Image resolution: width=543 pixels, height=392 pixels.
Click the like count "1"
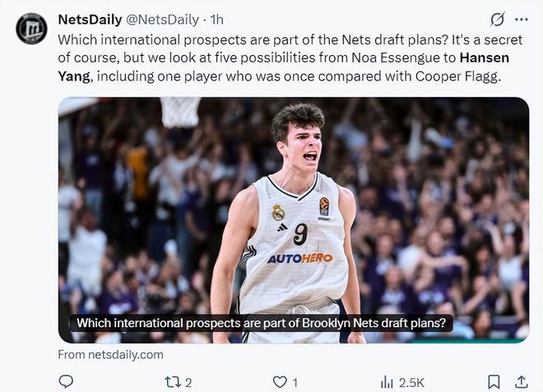pyautogui.click(x=295, y=382)
